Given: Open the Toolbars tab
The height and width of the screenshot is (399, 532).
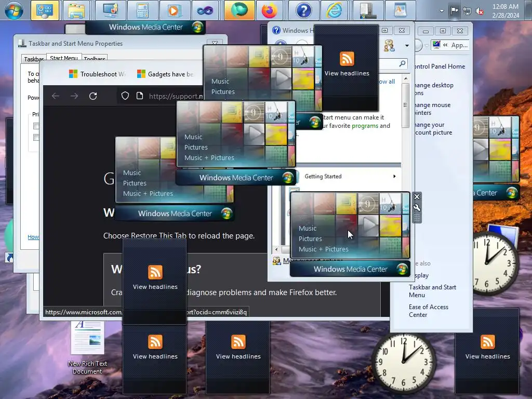Looking at the screenshot, I should click(95, 59).
